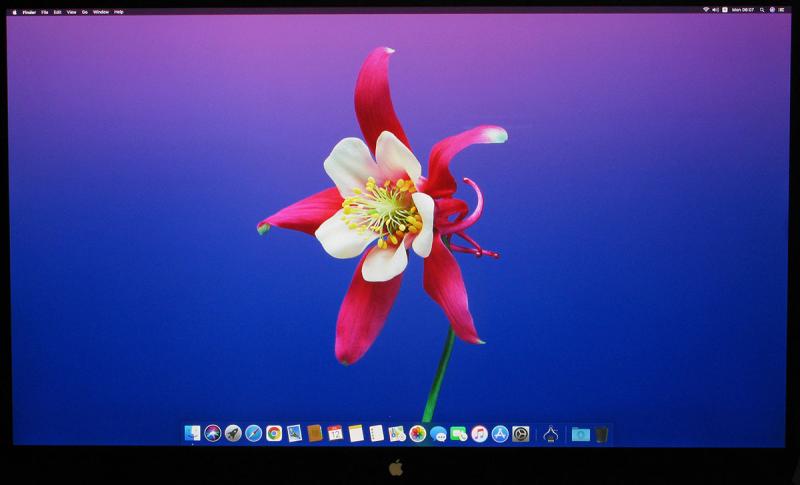Open Photos app in the Dock
The width and height of the screenshot is (800, 485).
click(x=418, y=433)
